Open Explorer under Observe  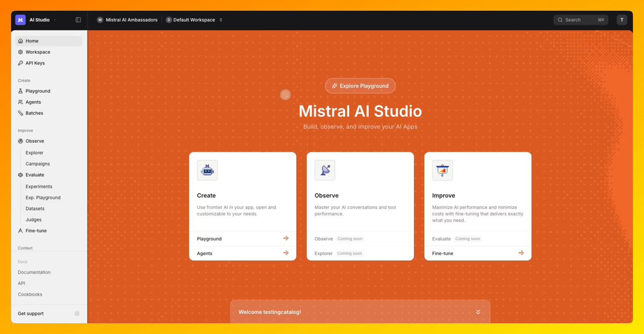point(34,153)
